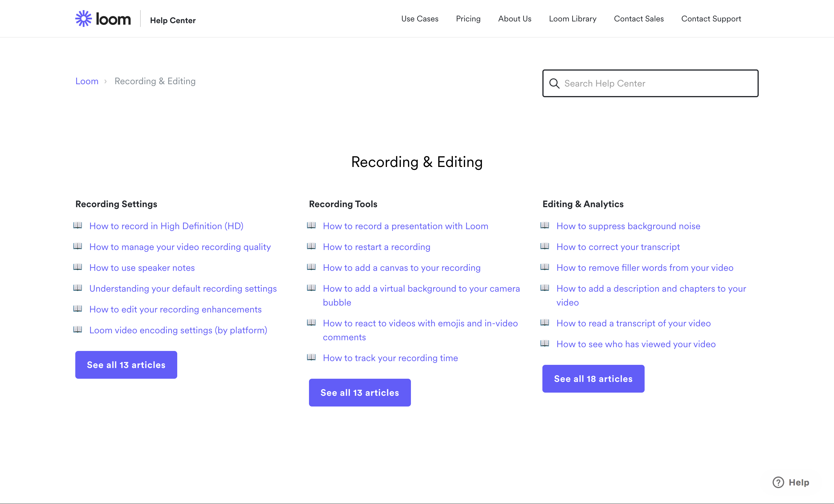Open 'How to manage your video recording quality'
834x504 pixels.
(x=180, y=247)
